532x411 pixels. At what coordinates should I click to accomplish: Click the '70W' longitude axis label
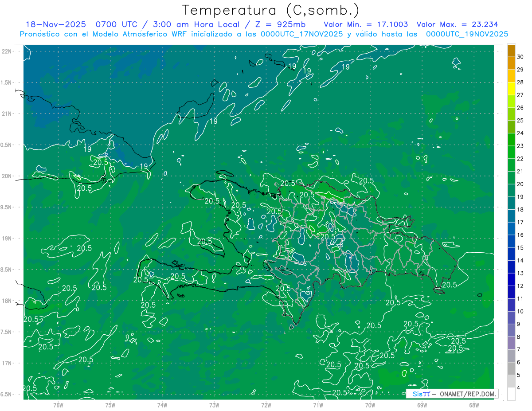[370, 405]
